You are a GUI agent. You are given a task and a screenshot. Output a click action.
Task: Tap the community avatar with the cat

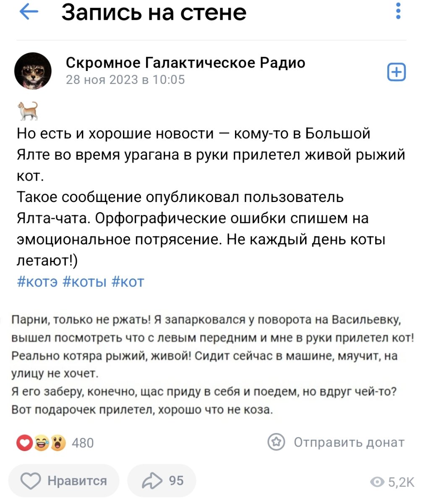(33, 71)
